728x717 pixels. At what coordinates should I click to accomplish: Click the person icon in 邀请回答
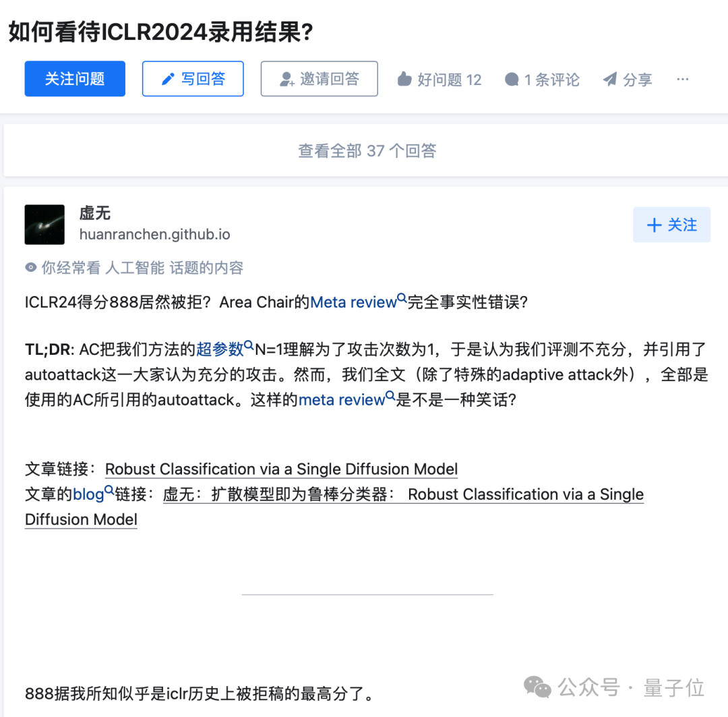click(x=287, y=79)
